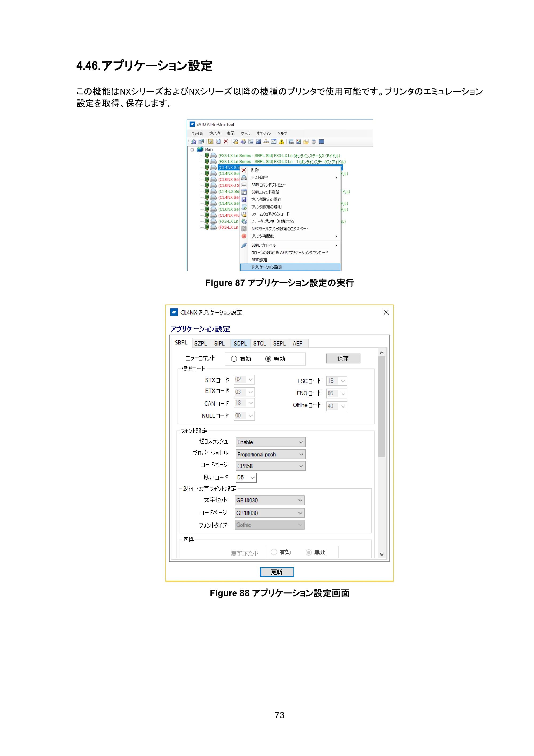Viewport: 534px width, 756px height.
Task: Click the magnifier search toolbar icon
Action: click(218, 142)
